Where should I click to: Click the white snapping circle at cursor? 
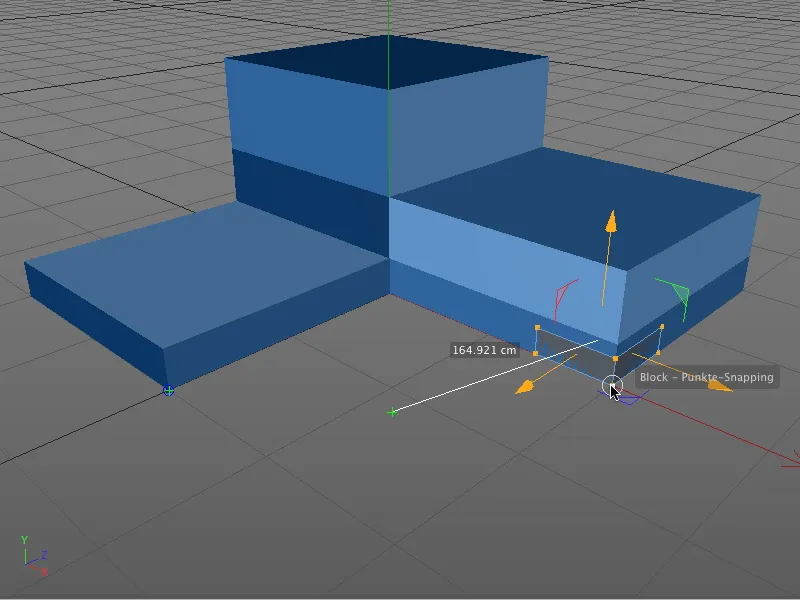612,385
